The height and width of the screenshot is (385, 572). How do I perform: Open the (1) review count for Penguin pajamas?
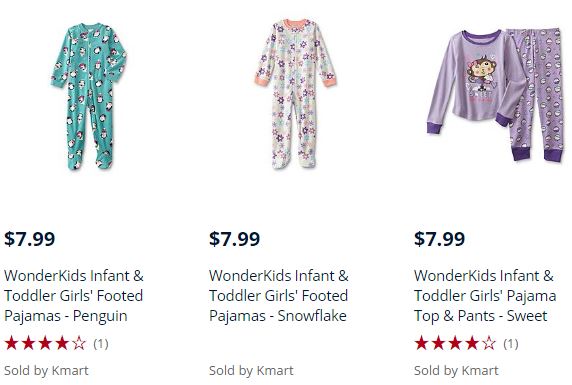pos(101,344)
